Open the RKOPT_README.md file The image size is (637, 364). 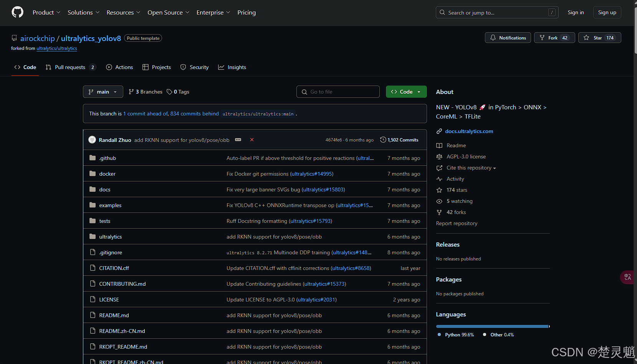tap(123, 347)
